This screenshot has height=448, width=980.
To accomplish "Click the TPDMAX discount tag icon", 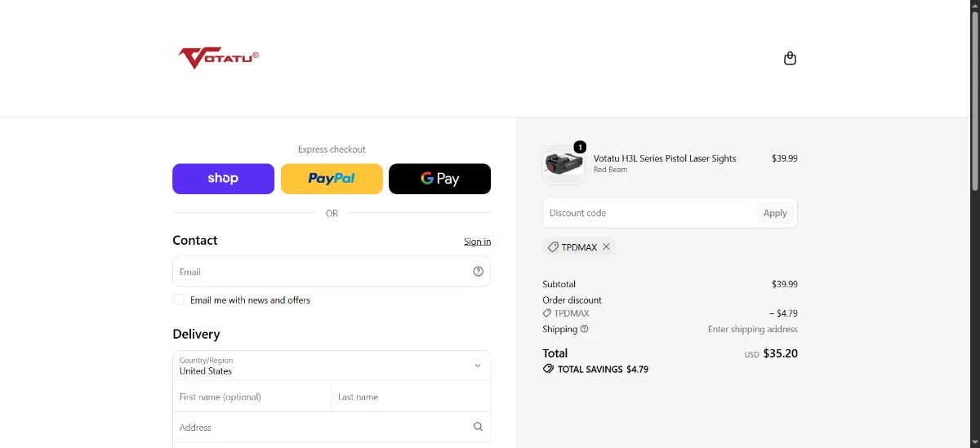I will [x=553, y=246].
